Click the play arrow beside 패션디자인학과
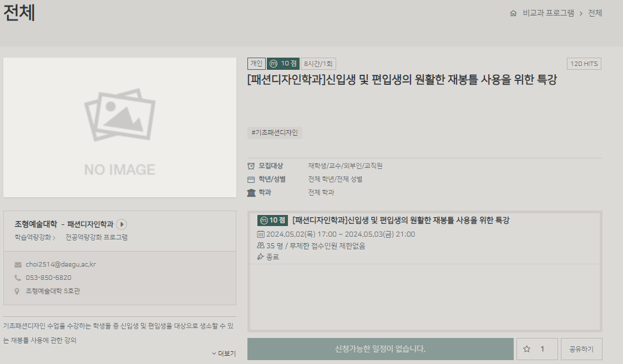The width and height of the screenshot is (623, 364). click(122, 224)
